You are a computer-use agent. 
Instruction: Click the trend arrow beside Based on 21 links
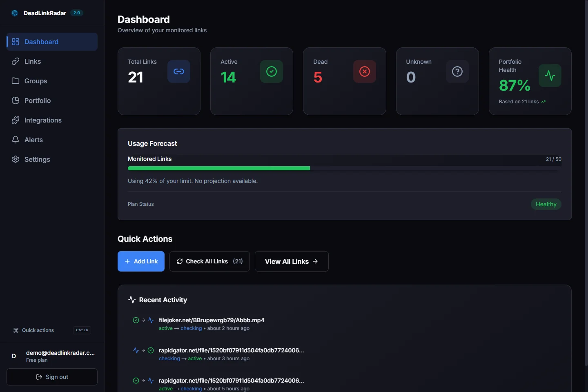click(x=543, y=102)
